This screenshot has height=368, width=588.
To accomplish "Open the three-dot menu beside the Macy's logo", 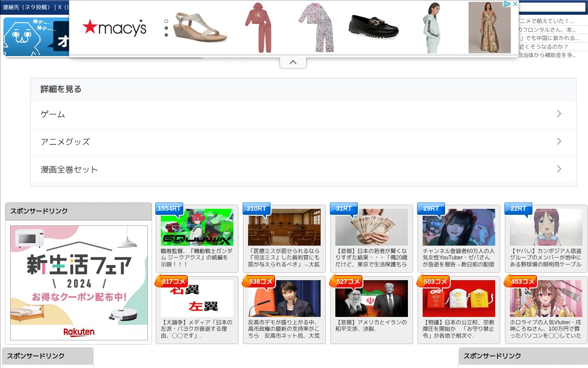I will [166, 28].
